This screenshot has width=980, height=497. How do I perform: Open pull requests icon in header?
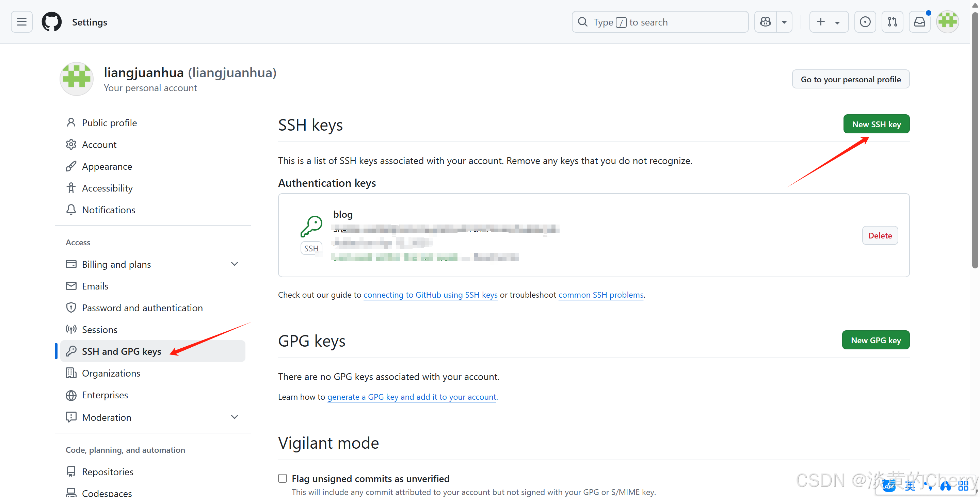click(892, 22)
